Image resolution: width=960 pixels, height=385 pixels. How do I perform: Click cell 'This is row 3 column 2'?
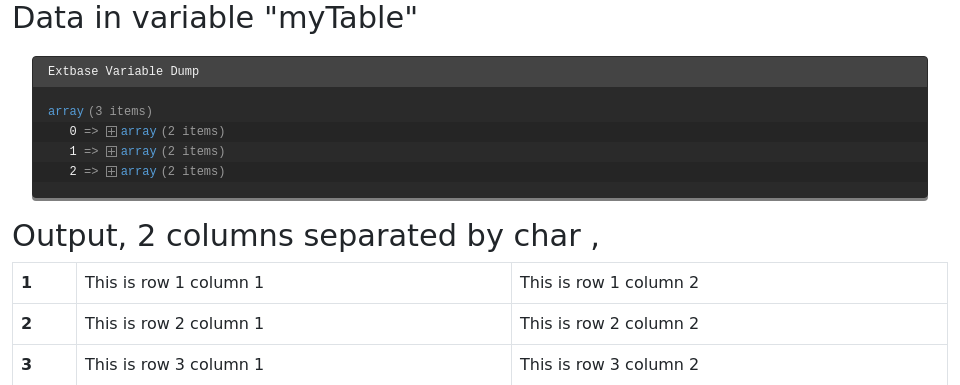[729, 365]
